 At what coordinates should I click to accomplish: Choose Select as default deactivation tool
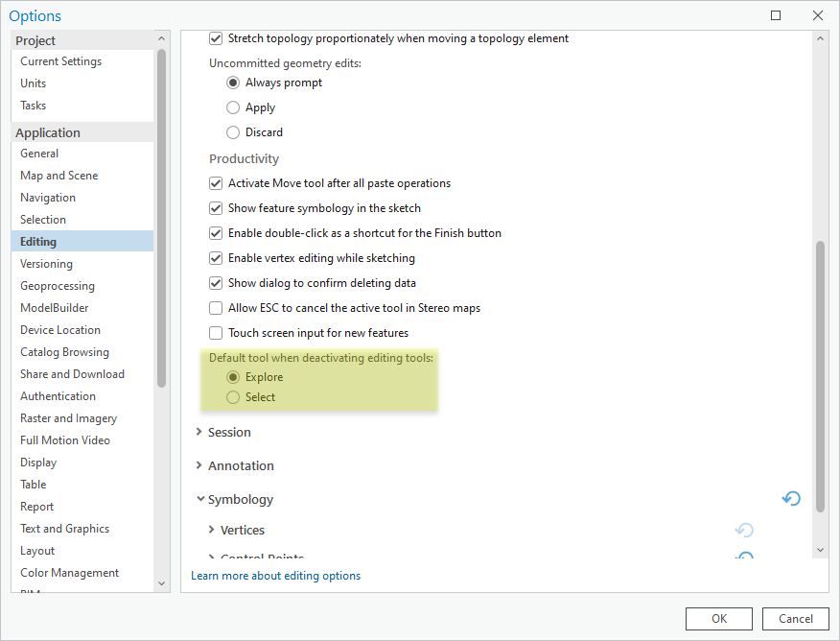click(233, 397)
